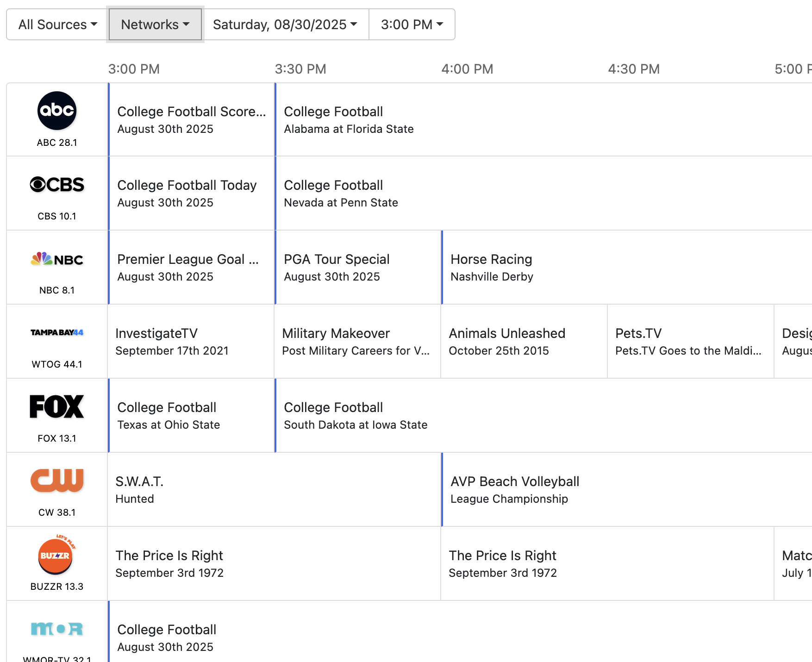Open the All Sources dropdown

(57, 25)
